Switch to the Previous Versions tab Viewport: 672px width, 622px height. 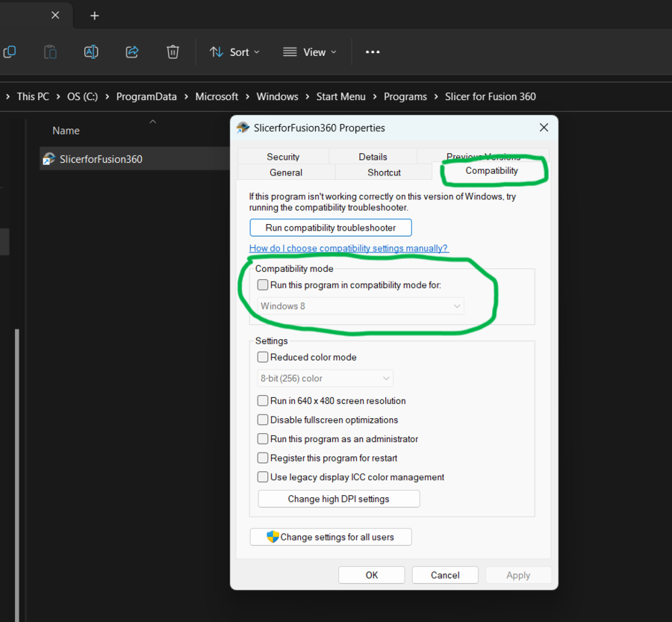point(483,155)
